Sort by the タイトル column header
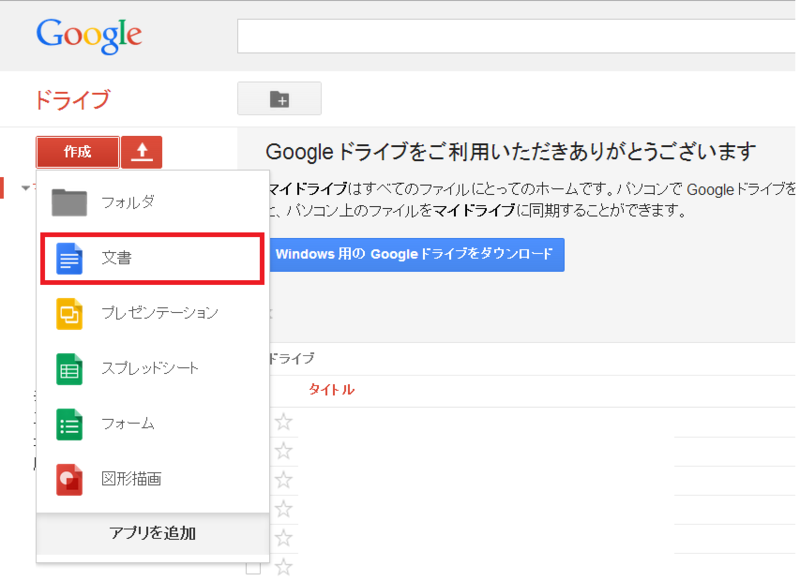 click(332, 390)
